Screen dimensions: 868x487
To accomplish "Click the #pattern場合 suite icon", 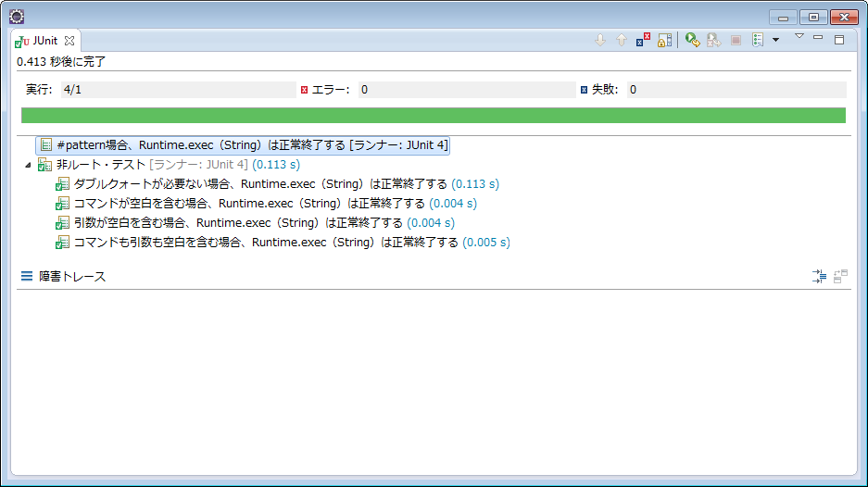I will (46, 145).
